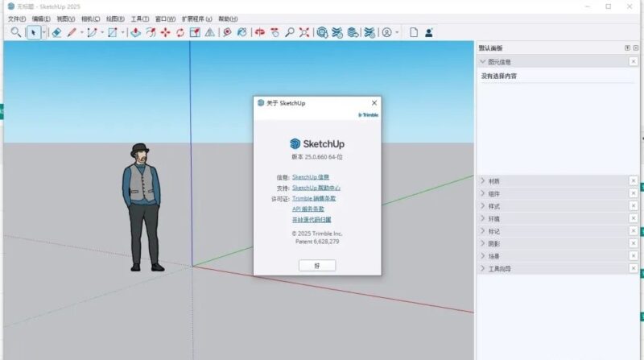Open the SketchUp 帮助中心 link

click(x=316, y=188)
